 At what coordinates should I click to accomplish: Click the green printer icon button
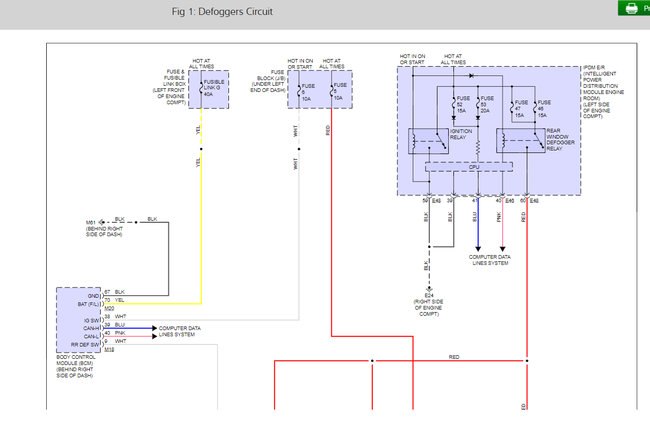click(634, 8)
